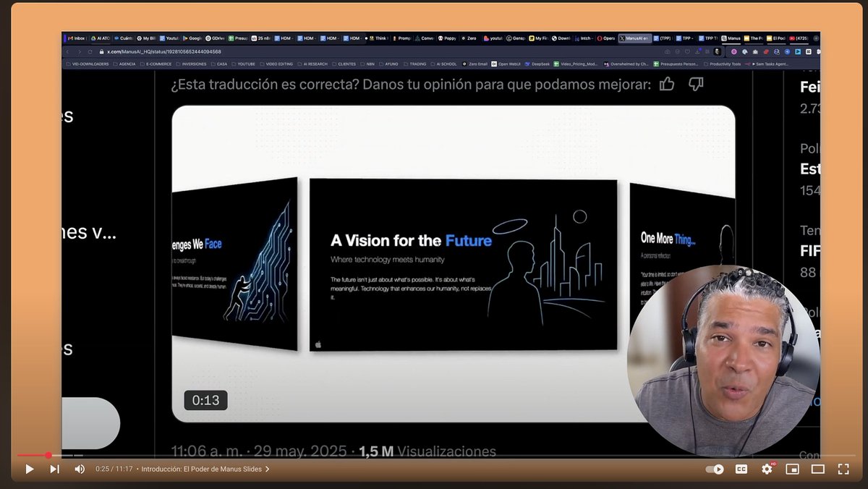Open the VID-DOWNLOADERS bookmark folder

click(x=87, y=64)
